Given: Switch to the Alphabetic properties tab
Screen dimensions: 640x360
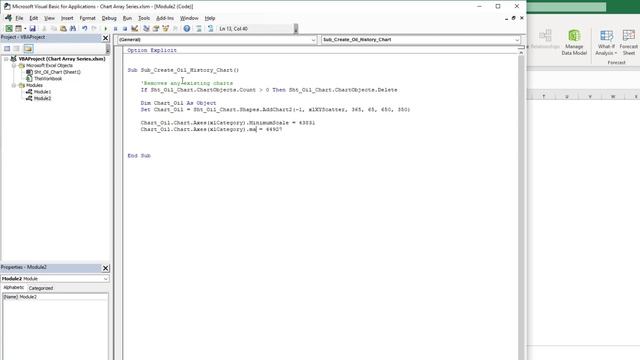Looking at the screenshot, I should tap(13, 288).
